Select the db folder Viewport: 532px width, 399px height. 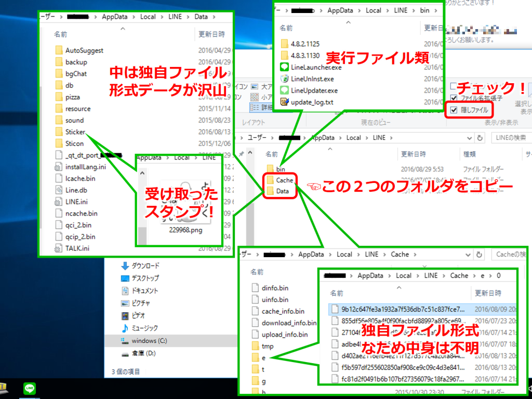64,86
